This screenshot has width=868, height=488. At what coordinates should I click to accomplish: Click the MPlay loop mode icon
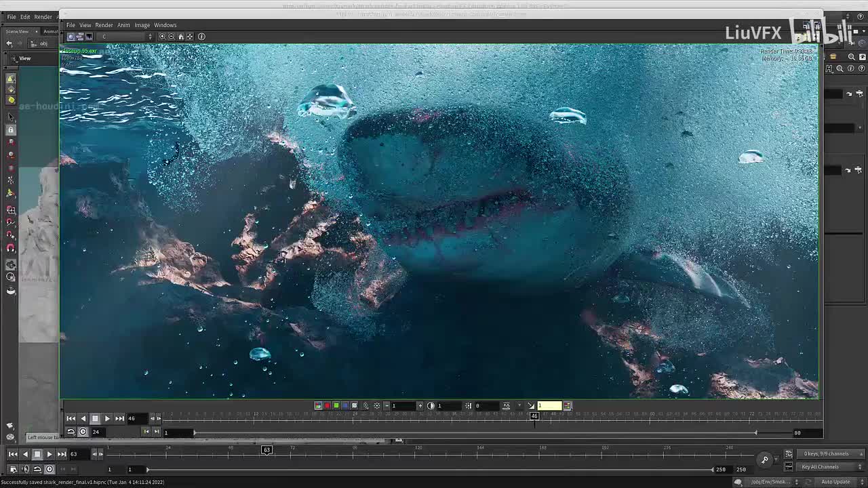click(x=71, y=432)
